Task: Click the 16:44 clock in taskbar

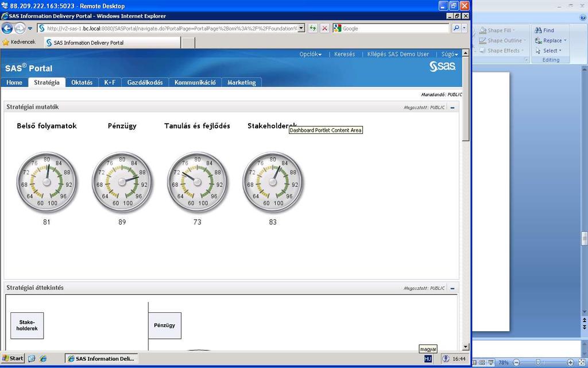Action: point(459,359)
